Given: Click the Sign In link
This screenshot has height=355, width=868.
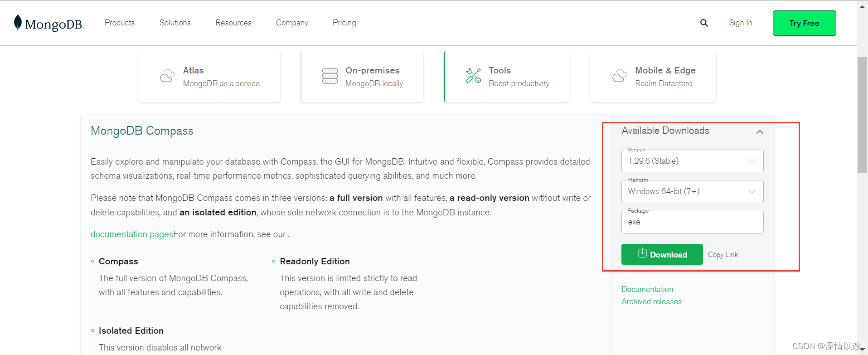Looking at the screenshot, I should 740,23.
